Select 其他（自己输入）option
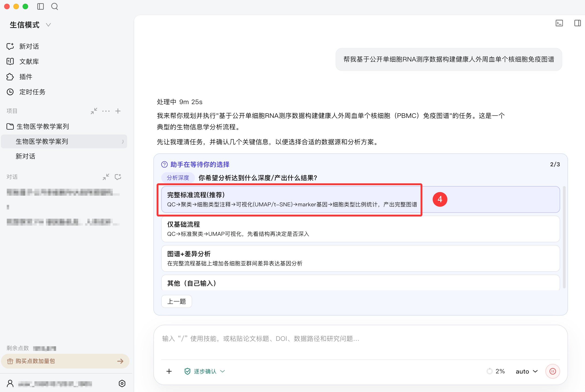 (x=360, y=283)
